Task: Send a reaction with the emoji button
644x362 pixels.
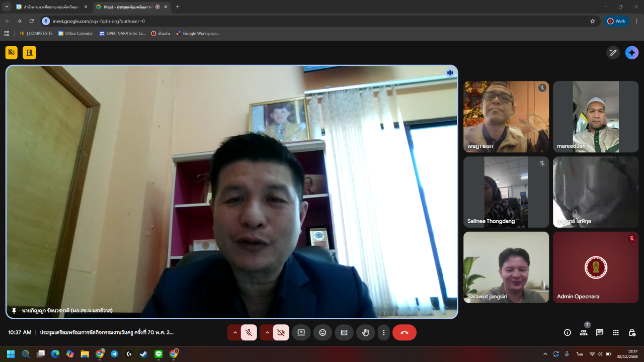Action: click(x=323, y=332)
